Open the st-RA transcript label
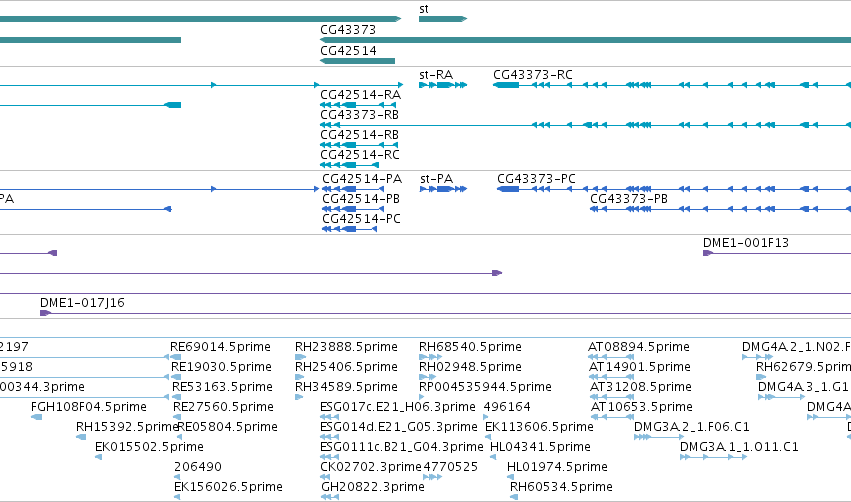This screenshot has width=851, height=502. [x=436, y=75]
